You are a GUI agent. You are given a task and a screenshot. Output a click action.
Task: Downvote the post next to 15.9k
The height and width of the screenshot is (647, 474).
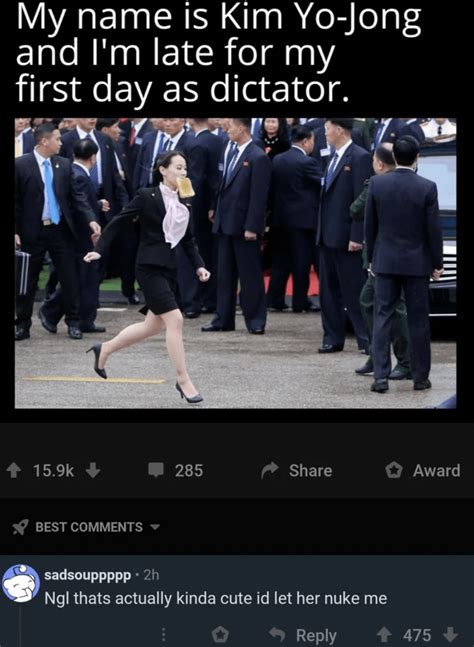(93, 470)
